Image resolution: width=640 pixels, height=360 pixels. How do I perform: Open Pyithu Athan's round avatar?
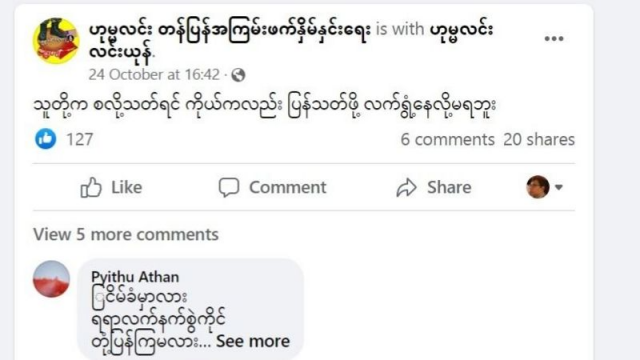pyautogui.click(x=51, y=279)
